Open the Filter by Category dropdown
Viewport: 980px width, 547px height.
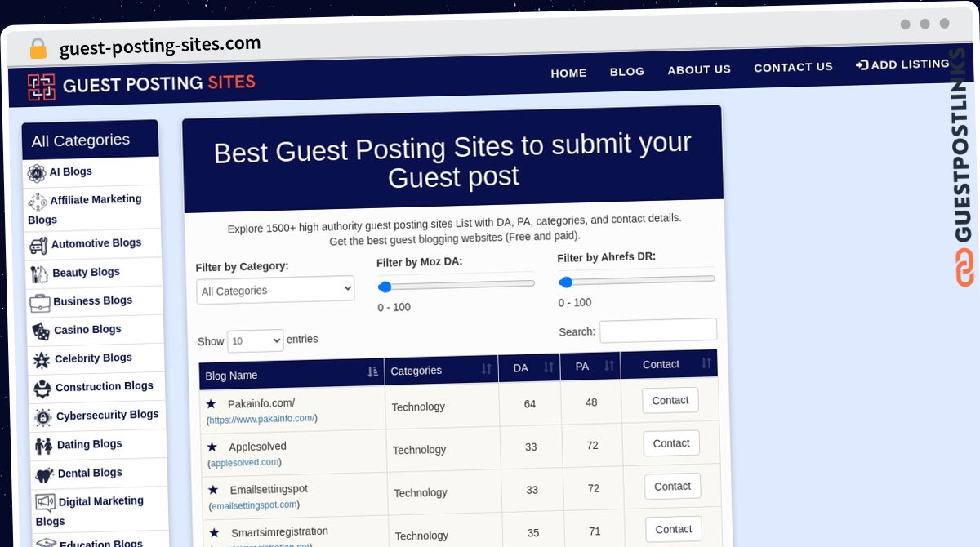coord(275,290)
